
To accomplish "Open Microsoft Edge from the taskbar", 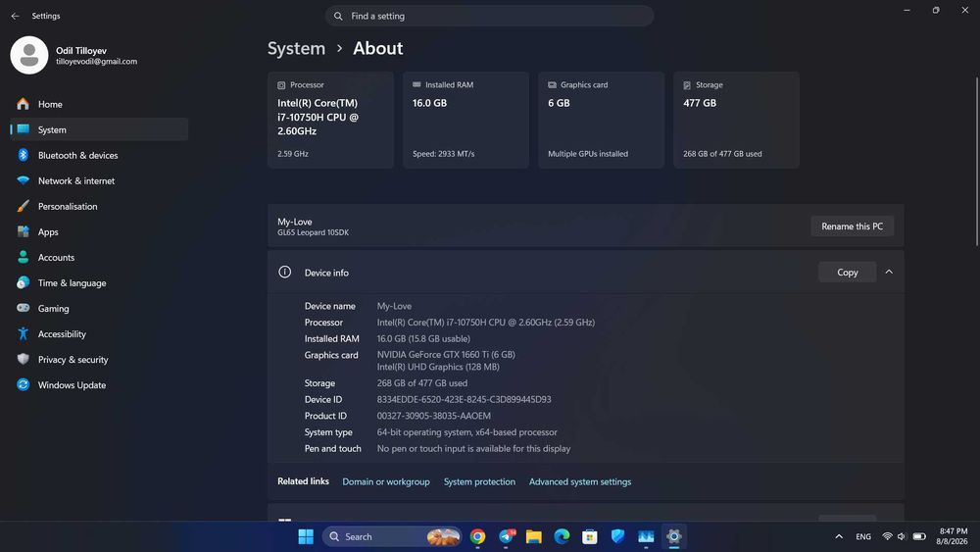I will [x=562, y=536].
